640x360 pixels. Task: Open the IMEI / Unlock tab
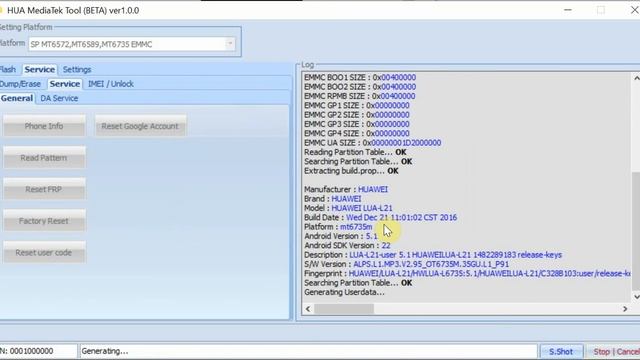pyautogui.click(x=111, y=84)
